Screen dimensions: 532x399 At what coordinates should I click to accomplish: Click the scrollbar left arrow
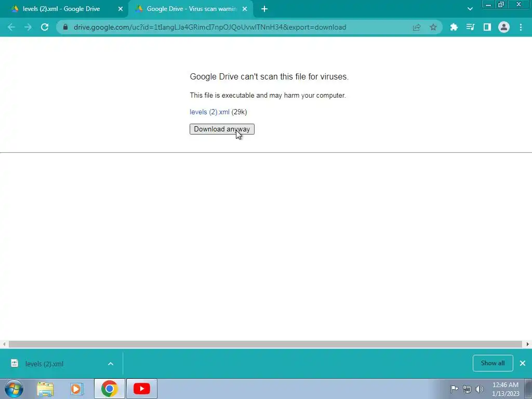pyautogui.click(x=4, y=344)
